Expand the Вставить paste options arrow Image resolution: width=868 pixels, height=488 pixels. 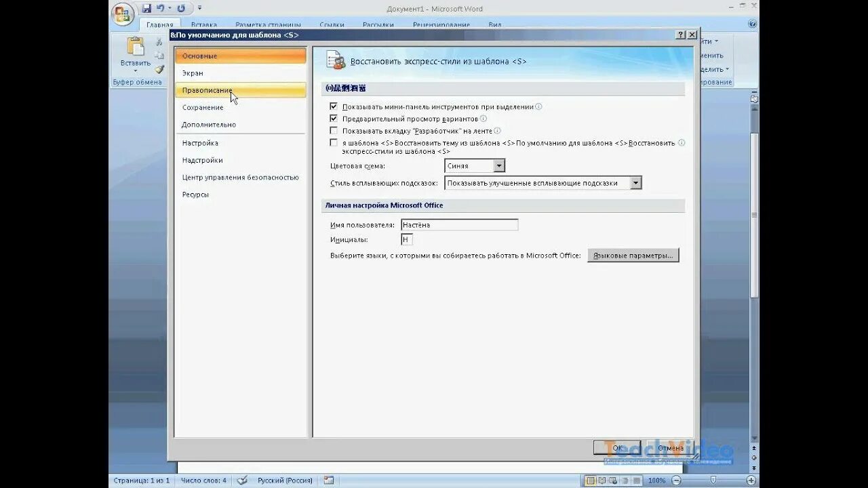click(x=136, y=70)
